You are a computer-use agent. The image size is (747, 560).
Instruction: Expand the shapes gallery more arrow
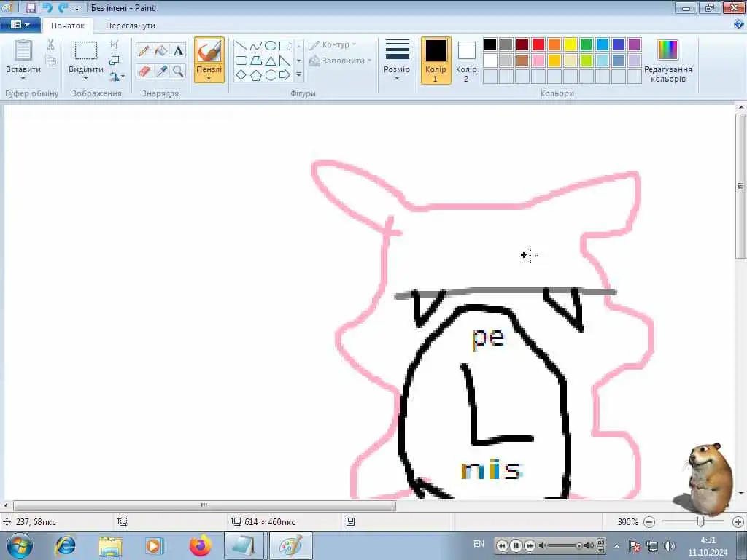(x=298, y=75)
